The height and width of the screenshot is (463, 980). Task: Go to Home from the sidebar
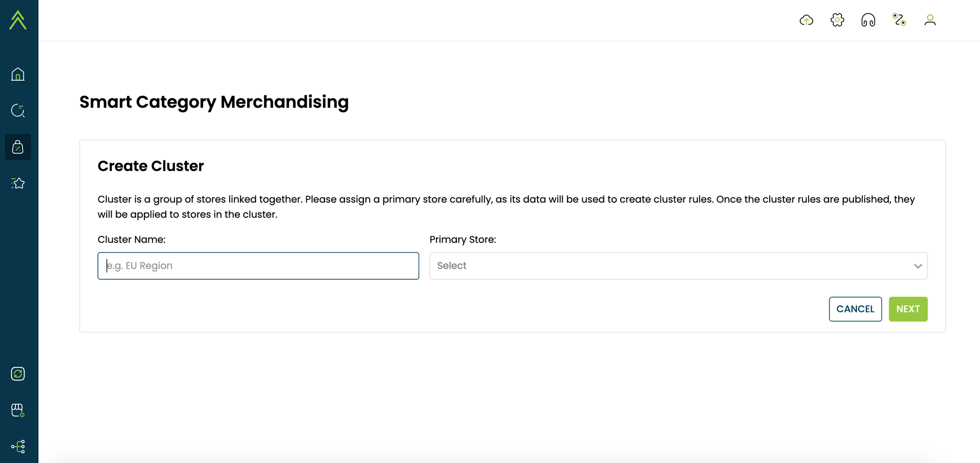(18, 75)
